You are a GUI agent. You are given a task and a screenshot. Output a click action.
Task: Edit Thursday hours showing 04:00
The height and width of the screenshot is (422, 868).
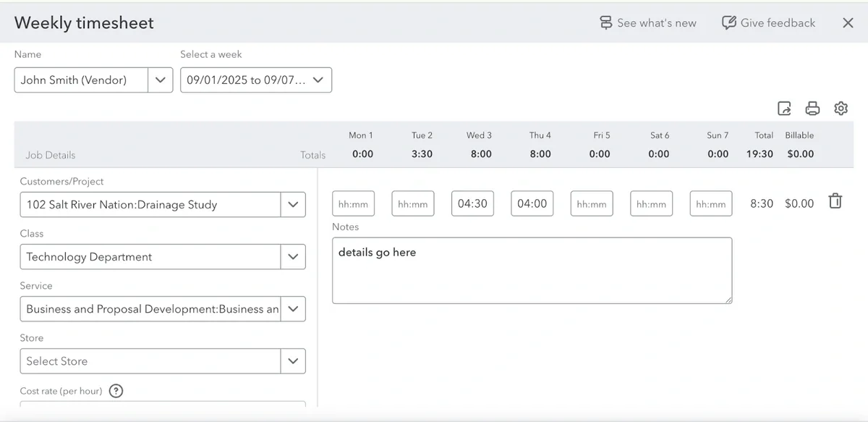click(x=532, y=204)
